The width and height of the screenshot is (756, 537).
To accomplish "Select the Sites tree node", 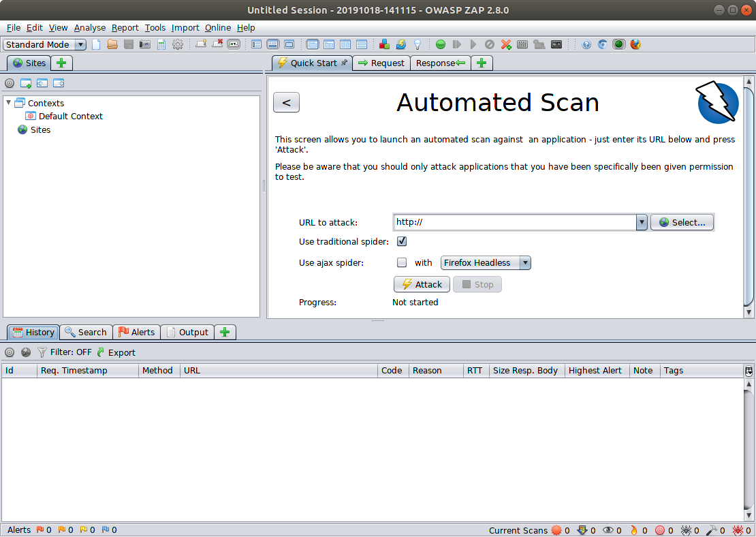I will tap(34, 129).
